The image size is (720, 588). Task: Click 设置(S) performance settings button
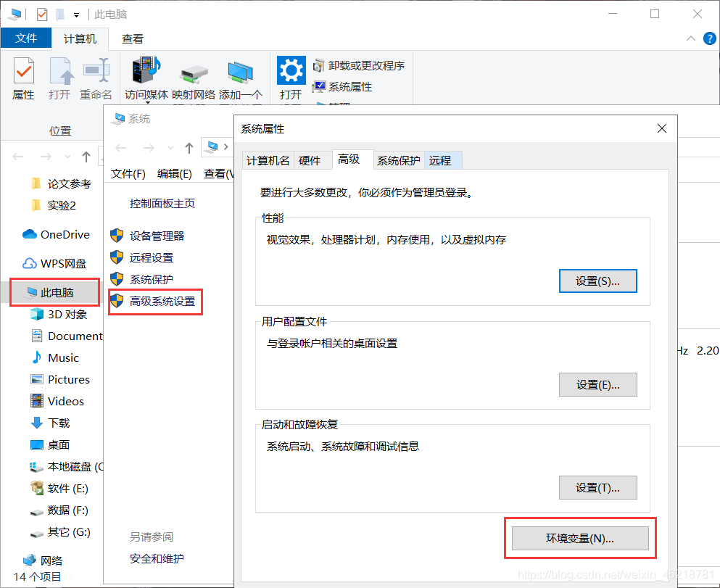[598, 281]
